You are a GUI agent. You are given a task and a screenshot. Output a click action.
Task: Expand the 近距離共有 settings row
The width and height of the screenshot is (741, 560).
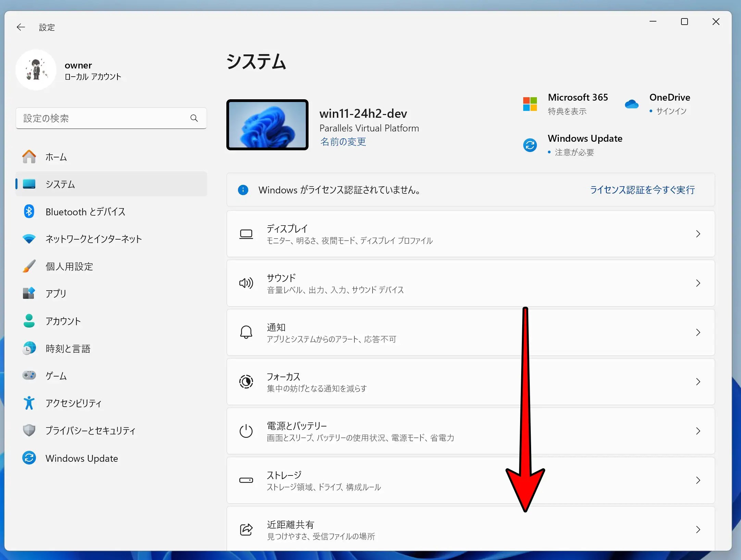(469, 529)
